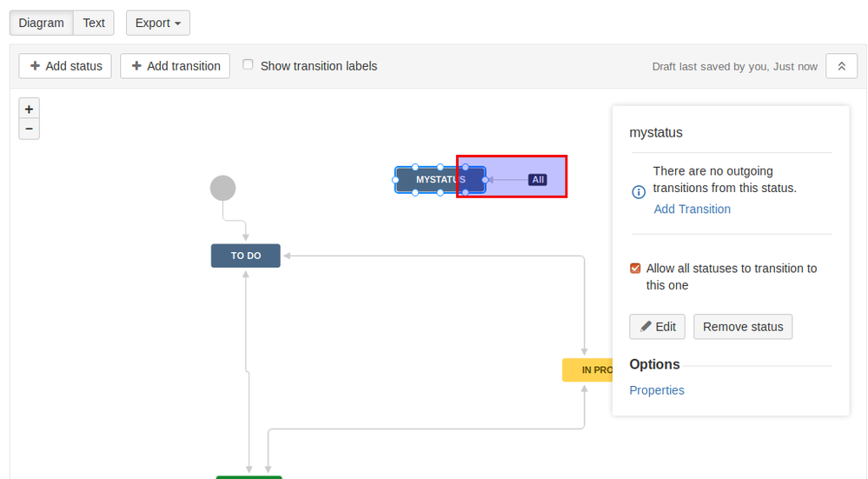Viewport: 868px width, 479px height.
Task: Open the Export dropdown menu
Action: [158, 23]
